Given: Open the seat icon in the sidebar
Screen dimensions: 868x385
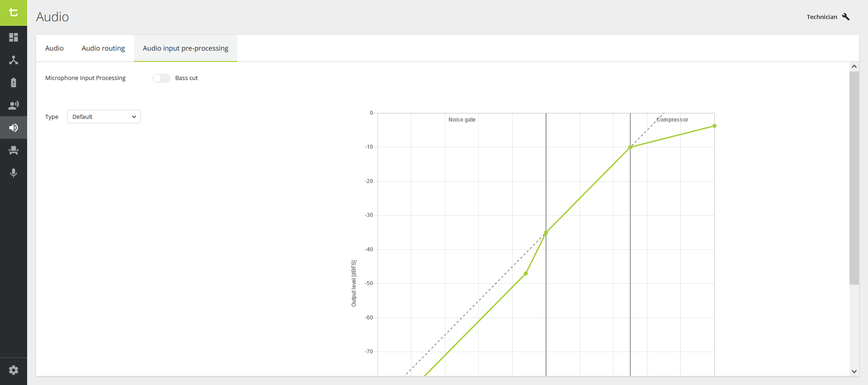Looking at the screenshot, I should [x=14, y=150].
